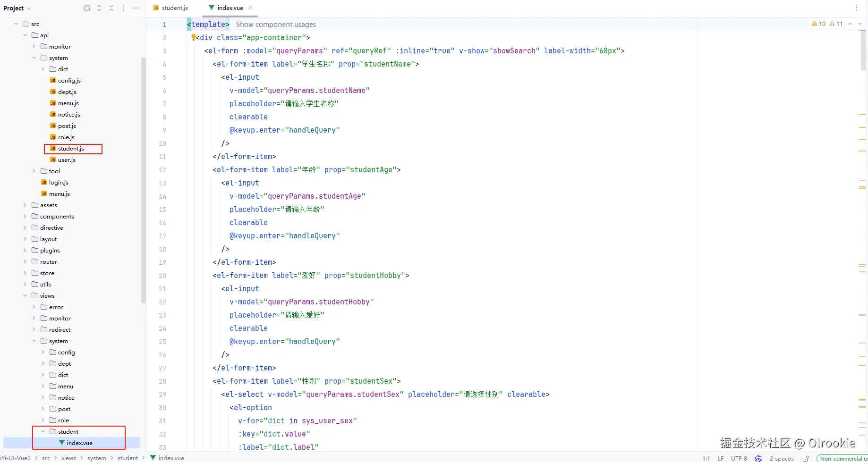Select the plugins folder
Screen dimensions: 868x462
(x=46, y=250)
